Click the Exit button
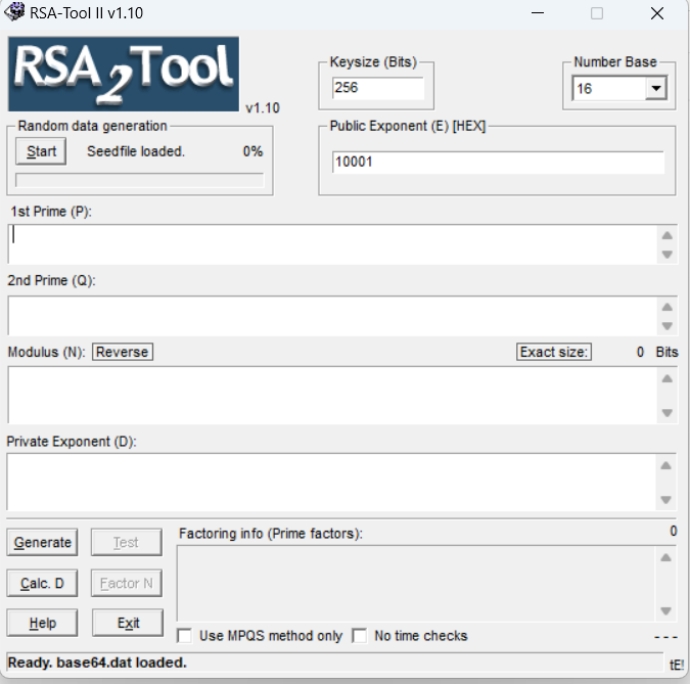Viewport: 690px width, 684px height. pyautogui.click(x=127, y=623)
